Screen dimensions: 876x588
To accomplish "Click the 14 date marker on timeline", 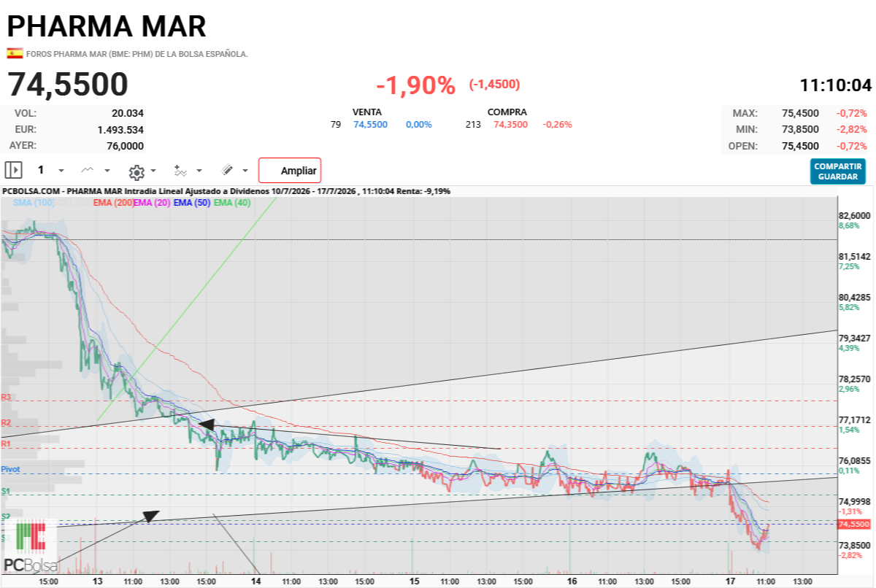I will [x=256, y=581].
